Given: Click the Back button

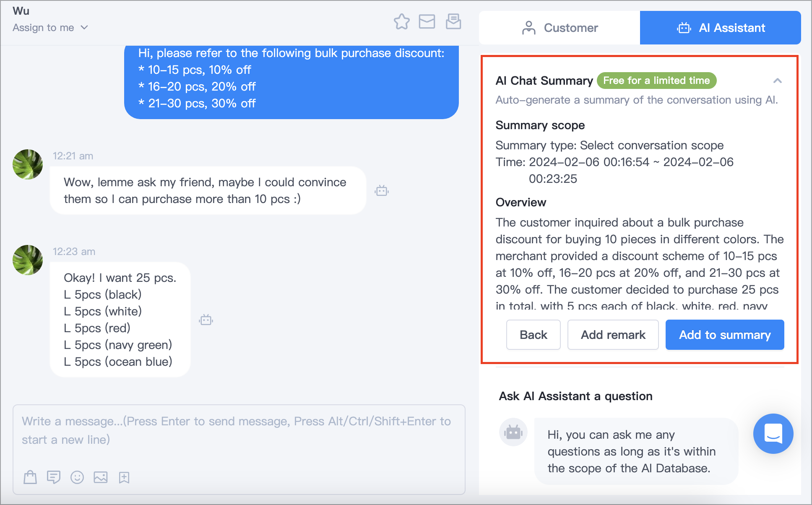Looking at the screenshot, I should [x=534, y=335].
